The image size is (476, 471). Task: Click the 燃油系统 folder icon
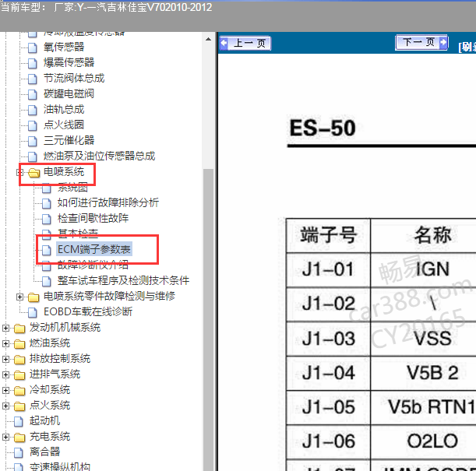click(x=19, y=344)
